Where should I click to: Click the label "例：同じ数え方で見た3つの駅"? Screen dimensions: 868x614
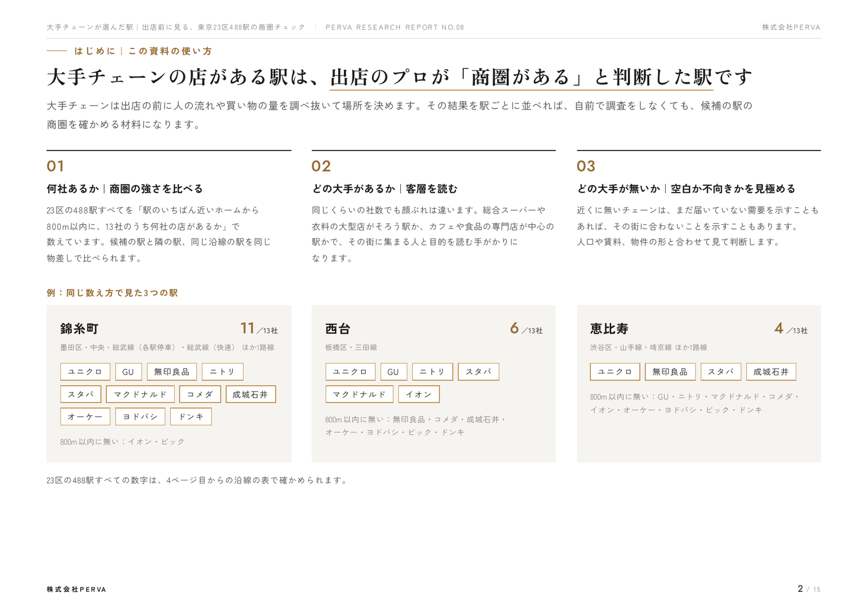pyautogui.click(x=112, y=293)
